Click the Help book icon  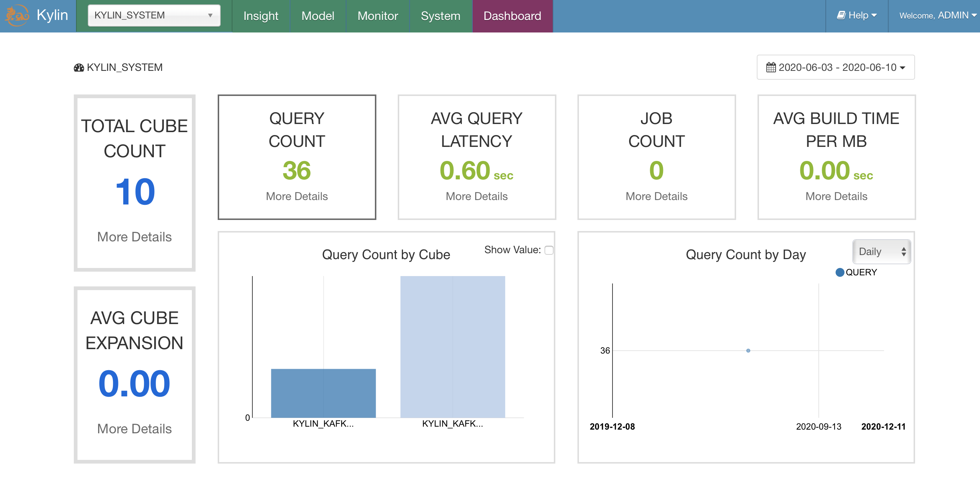[841, 15]
